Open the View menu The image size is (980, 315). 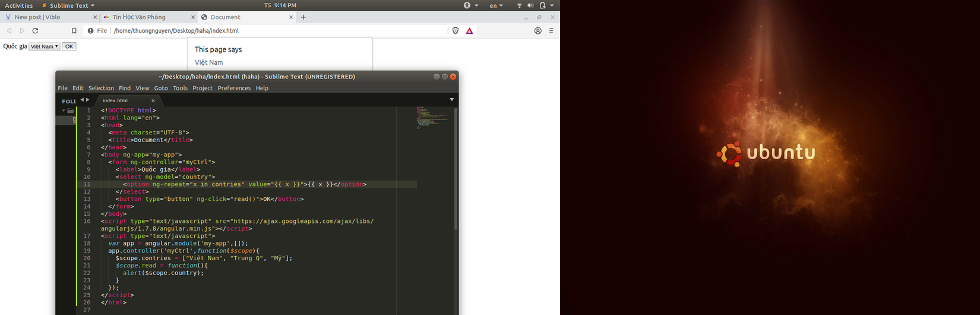[143, 88]
